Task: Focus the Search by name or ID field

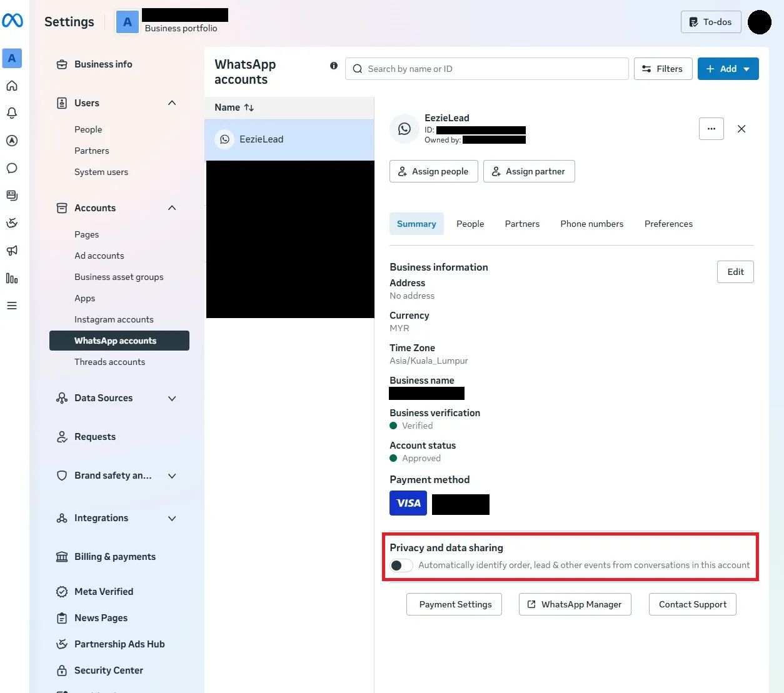Action: tap(487, 69)
